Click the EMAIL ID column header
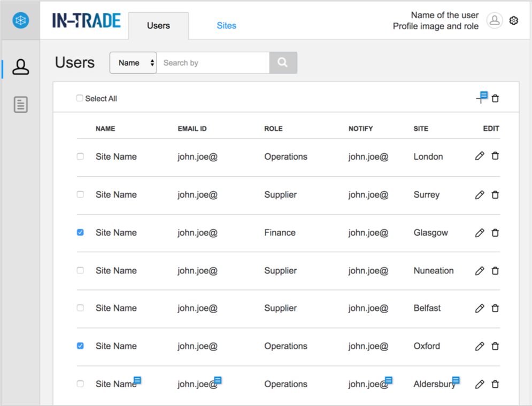The height and width of the screenshot is (406, 532). [192, 128]
